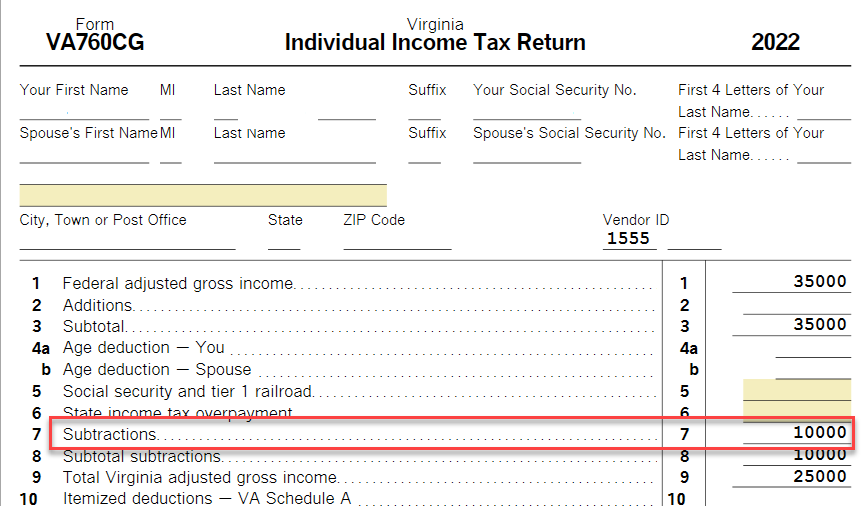Select line 1 Federal adjusted gross income amount
Viewport: 863px width, 506px height.
pyautogui.click(x=791, y=282)
